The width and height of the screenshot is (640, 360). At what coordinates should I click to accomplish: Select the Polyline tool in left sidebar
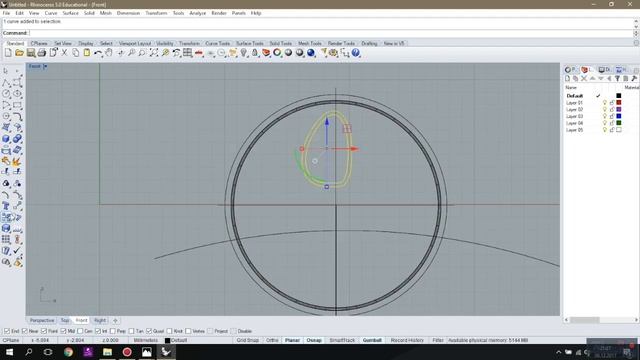click(6, 83)
